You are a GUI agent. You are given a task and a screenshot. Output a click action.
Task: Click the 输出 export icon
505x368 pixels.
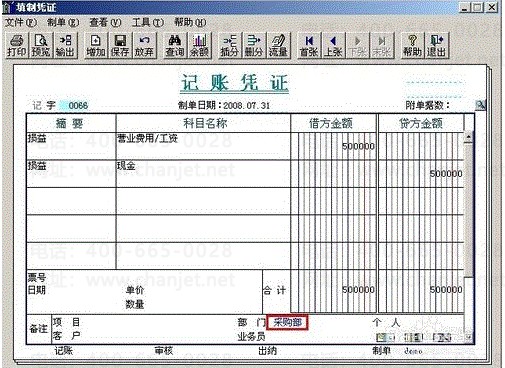[65, 45]
